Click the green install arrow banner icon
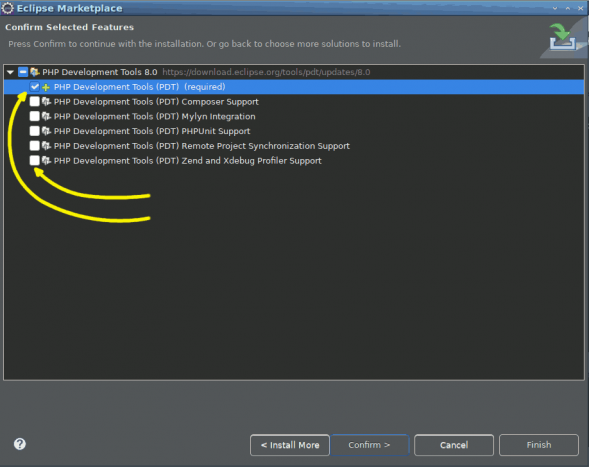 562,36
